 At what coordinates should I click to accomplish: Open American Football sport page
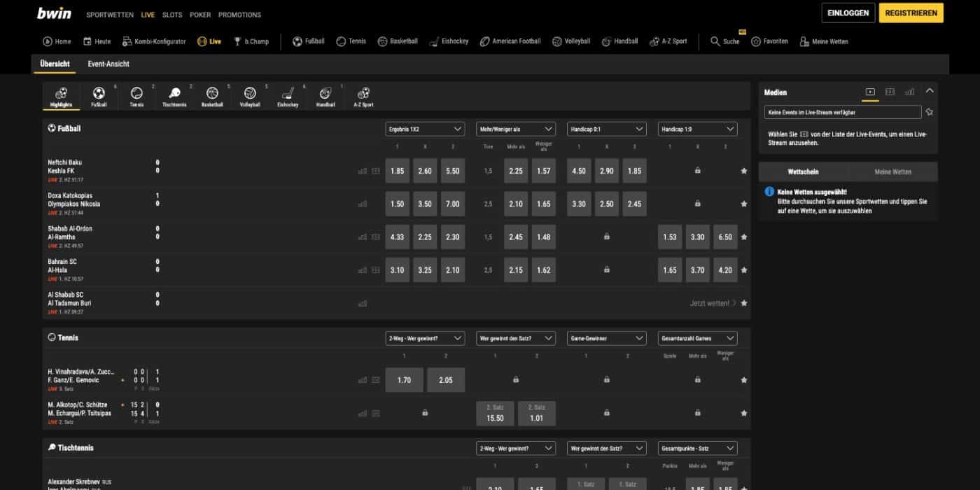pyautogui.click(x=510, y=41)
